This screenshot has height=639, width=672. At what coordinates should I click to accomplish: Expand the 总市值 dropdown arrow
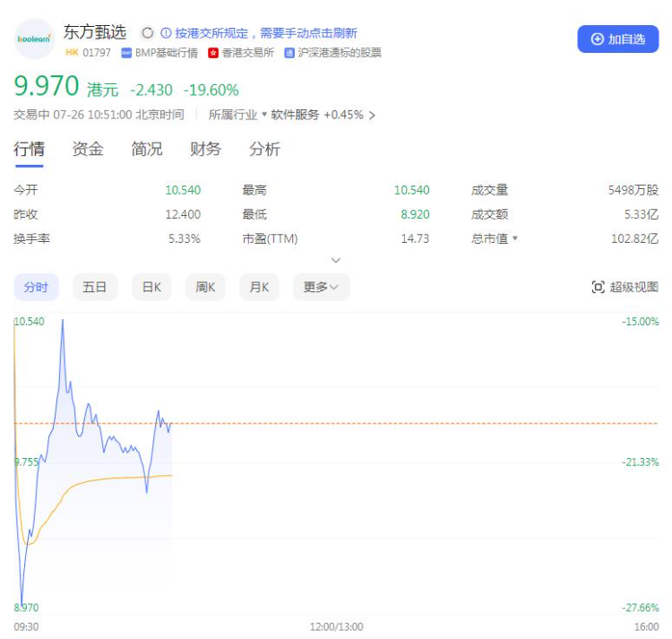pos(515,237)
